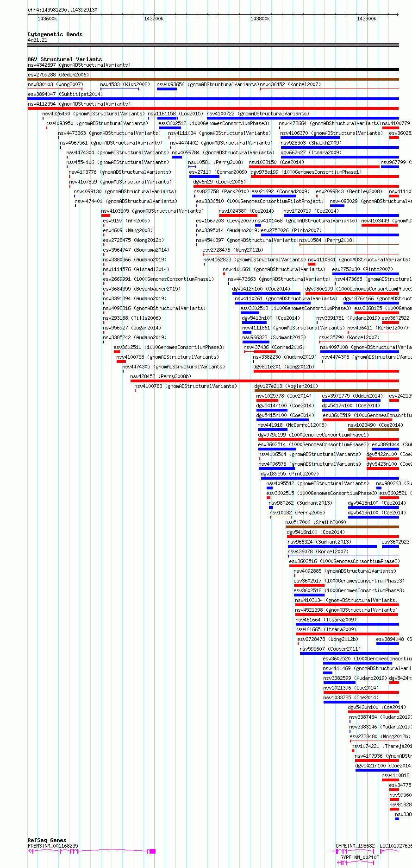This screenshot has height=868, width=412.
Task: Open the GYPE|NM_002102 gene label
Action: (360, 857)
